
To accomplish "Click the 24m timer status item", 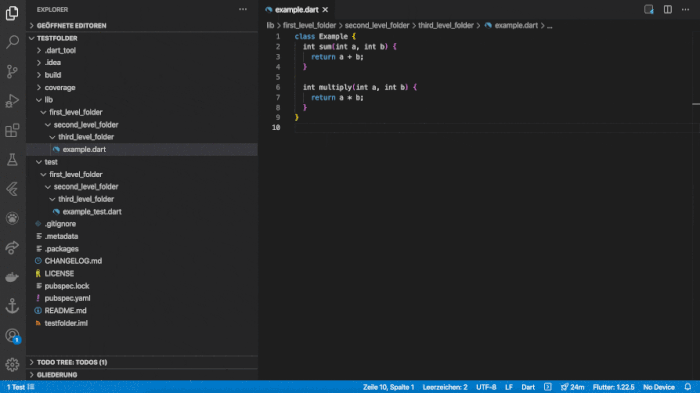I will (x=573, y=387).
